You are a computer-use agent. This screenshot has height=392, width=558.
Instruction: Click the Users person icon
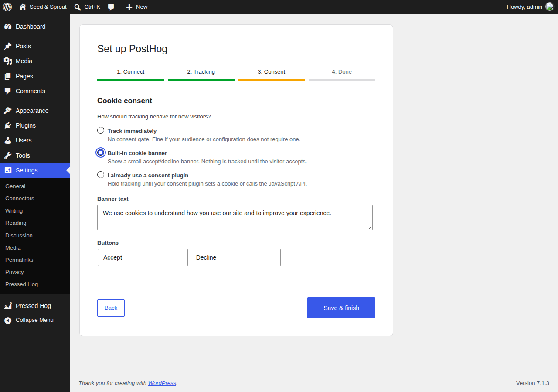[8, 140]
